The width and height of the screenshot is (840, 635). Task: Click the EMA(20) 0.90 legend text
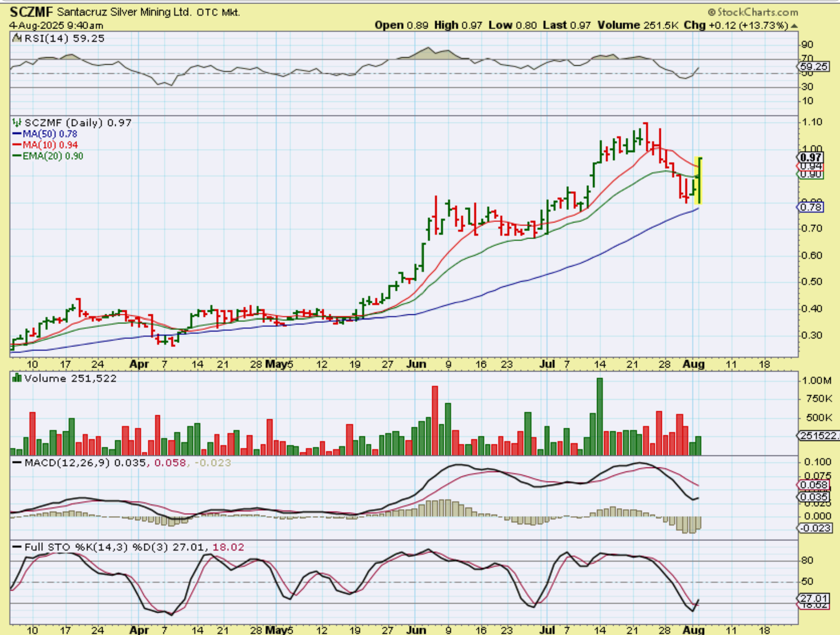click(x=53, y=156)
